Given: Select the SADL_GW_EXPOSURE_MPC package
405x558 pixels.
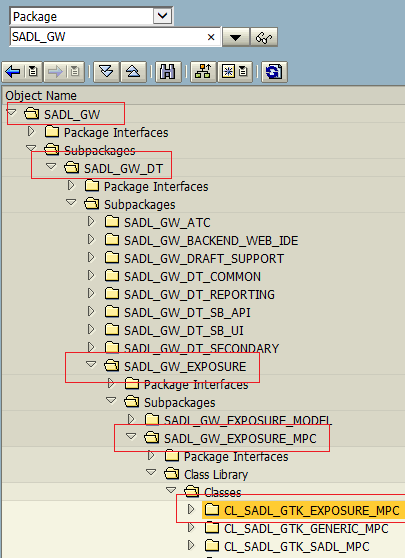Looking at the screenshot, I should (x=240, y=439).
